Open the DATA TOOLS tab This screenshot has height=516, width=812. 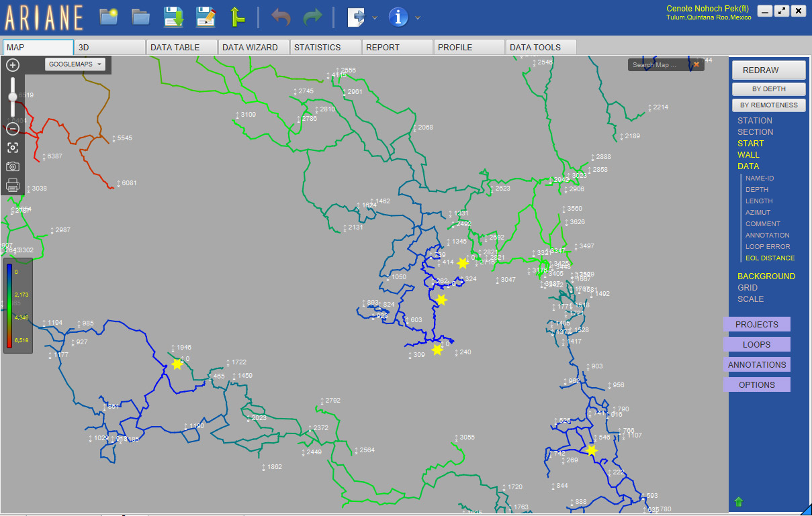[541, 47]
